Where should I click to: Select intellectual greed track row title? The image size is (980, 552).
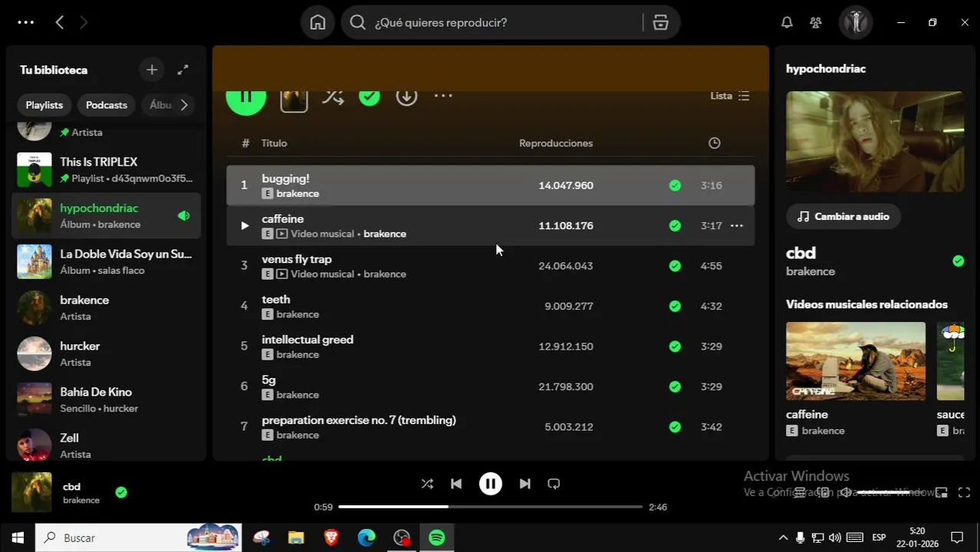click(307, 340)
